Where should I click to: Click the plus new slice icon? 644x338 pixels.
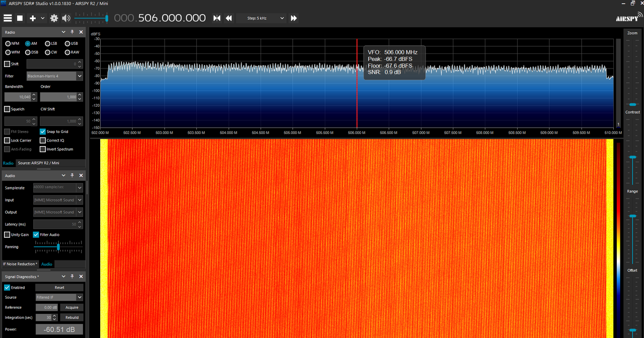pyautogui.click(x=33, y=18)
